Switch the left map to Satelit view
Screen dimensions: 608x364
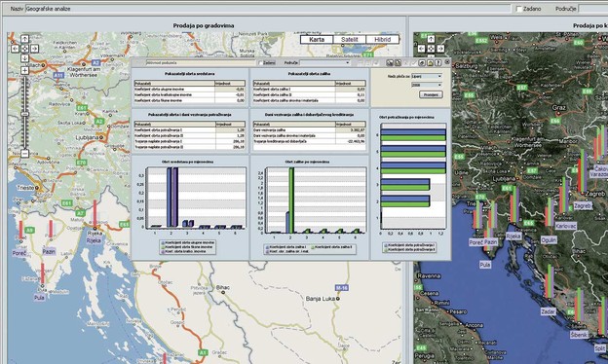(350, 40)
